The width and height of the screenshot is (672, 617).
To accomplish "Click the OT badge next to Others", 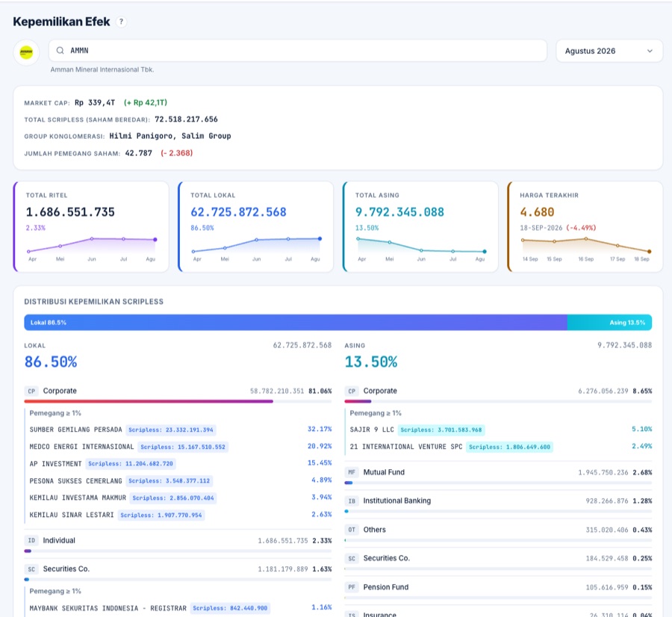I will (352, 530).
